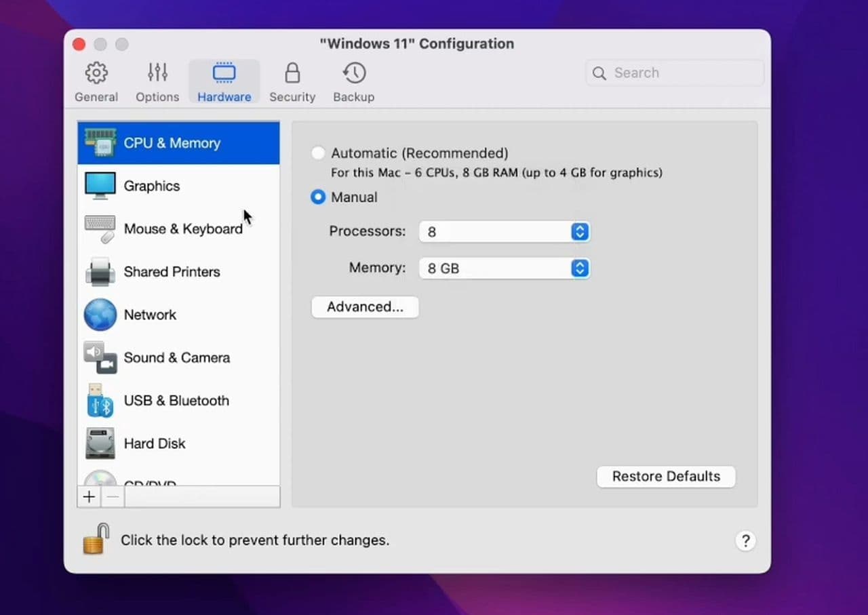
Task: Open Mouse & Keyboard settings icon
Action: 100,229
